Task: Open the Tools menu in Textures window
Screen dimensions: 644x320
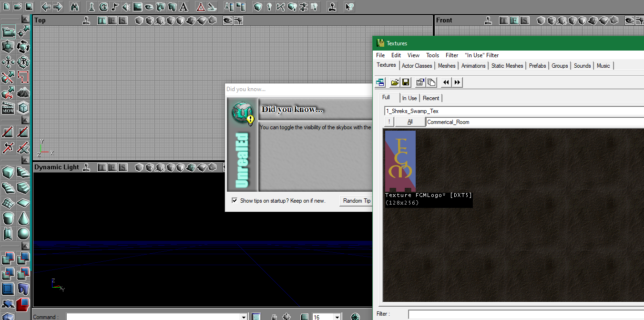Action: (x=432, y=55)
